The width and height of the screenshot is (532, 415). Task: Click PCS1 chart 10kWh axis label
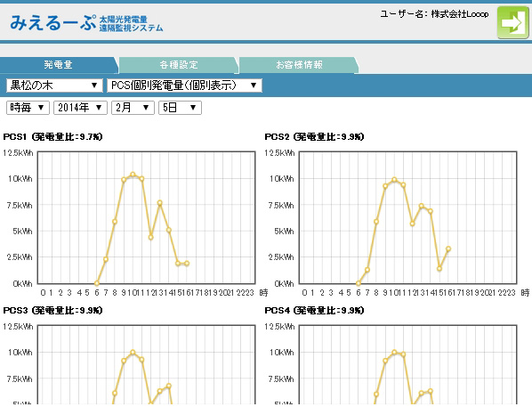click(x=20, y=179)
